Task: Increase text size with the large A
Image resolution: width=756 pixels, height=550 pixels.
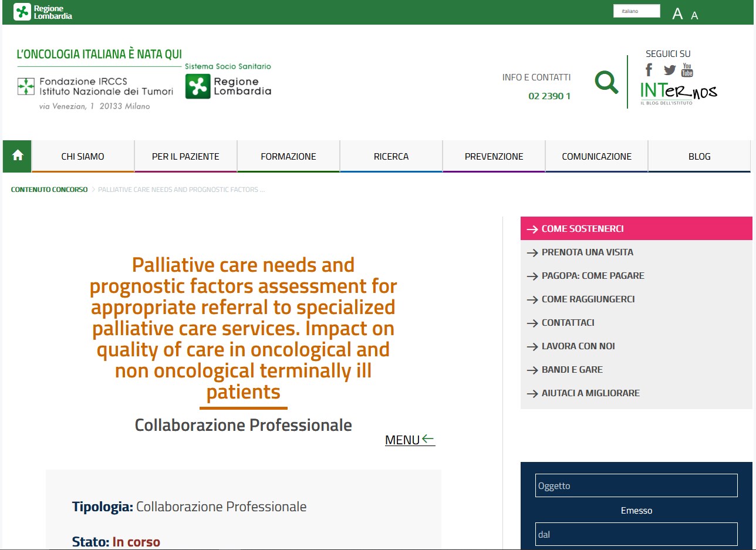Action: (677, 14)
